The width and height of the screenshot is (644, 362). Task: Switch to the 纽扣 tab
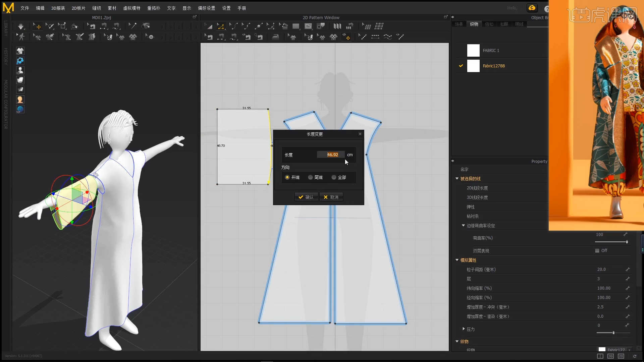point(489,24)
